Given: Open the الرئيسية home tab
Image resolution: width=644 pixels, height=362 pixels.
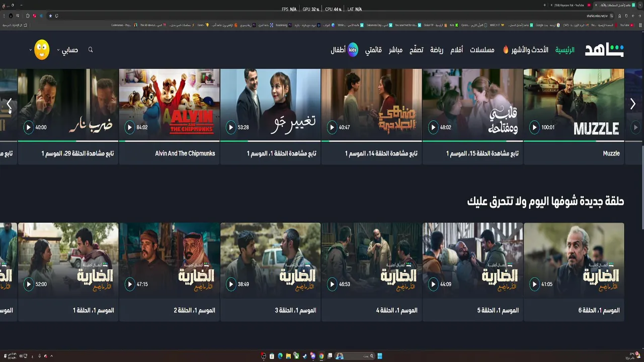Looking at the screenshot, I should [x=565, y=50].
